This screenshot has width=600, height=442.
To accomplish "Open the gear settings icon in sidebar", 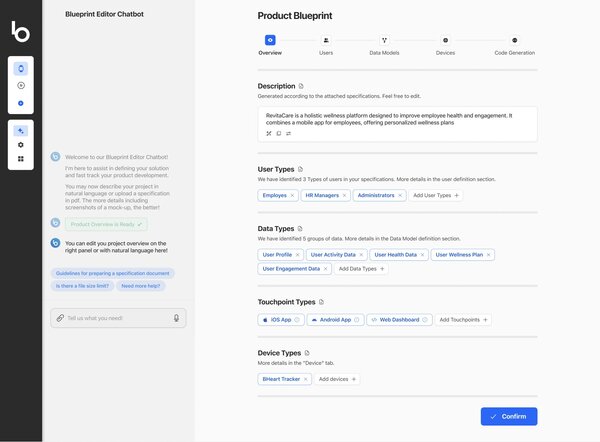I will point(21,144).
